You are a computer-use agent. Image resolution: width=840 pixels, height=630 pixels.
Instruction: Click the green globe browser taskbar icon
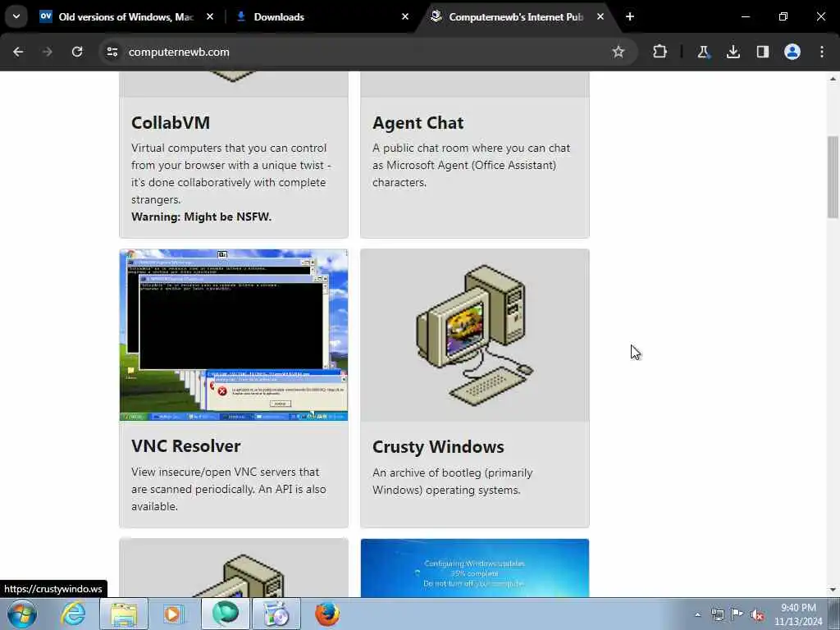coord(225,614)
